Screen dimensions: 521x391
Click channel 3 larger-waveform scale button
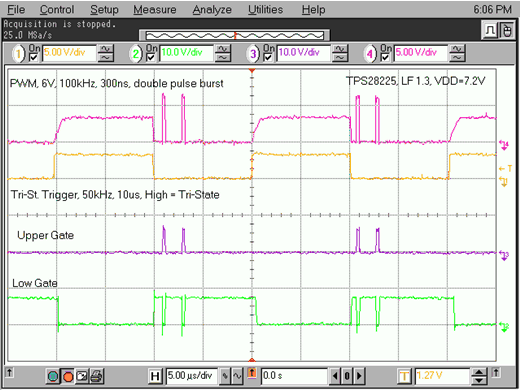[x=340, y=49]
